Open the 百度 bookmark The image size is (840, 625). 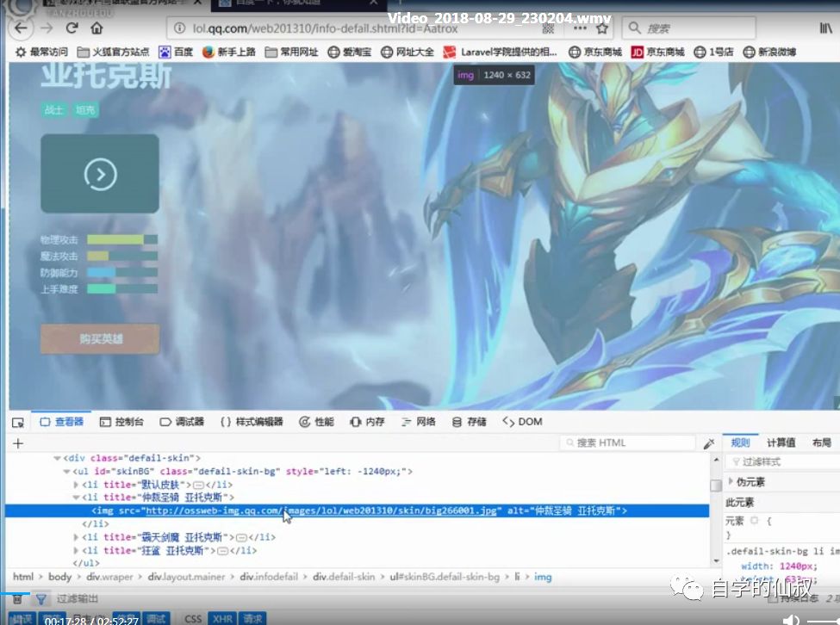176,52
